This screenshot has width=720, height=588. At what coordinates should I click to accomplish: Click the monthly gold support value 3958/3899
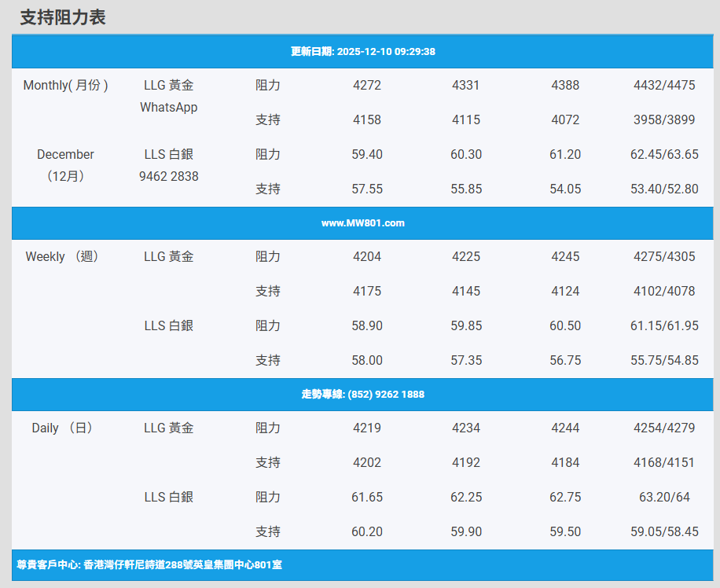(x=664, y=120)
